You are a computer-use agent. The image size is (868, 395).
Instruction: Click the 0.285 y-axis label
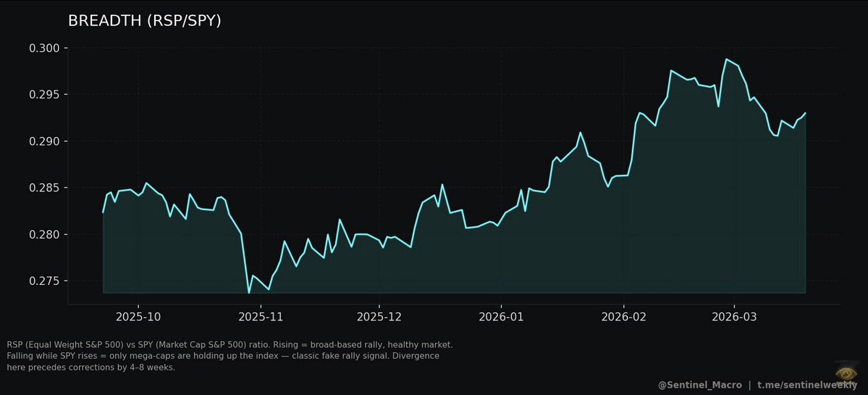click(43, 188)
